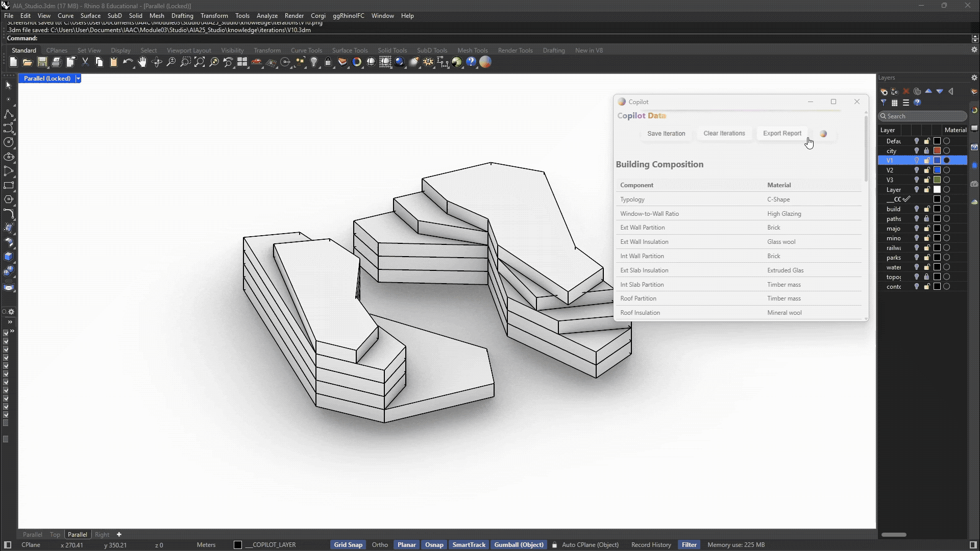This screenshot has width=980, height=551.
Task: Expand the command history arrow button
Action: (975, 38)
